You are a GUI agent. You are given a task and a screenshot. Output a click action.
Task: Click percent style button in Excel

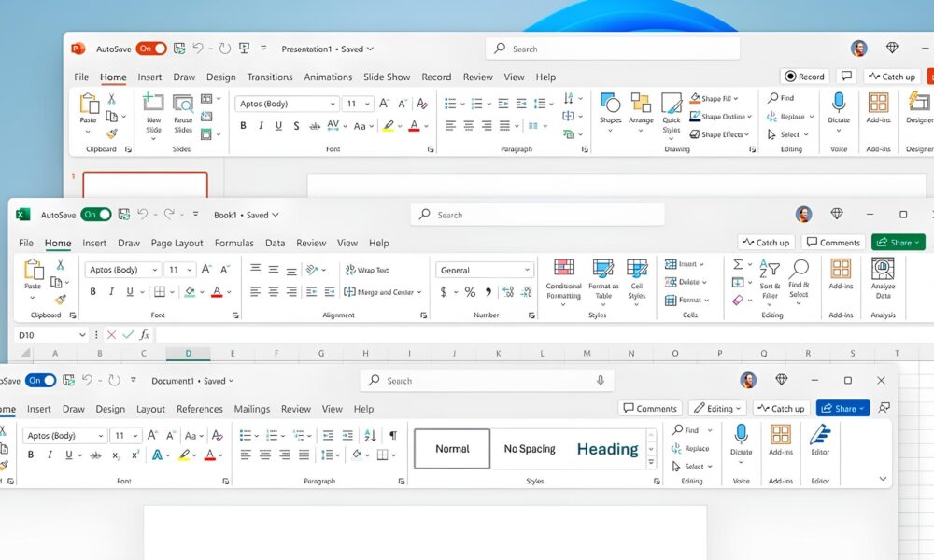pos(470,292)
